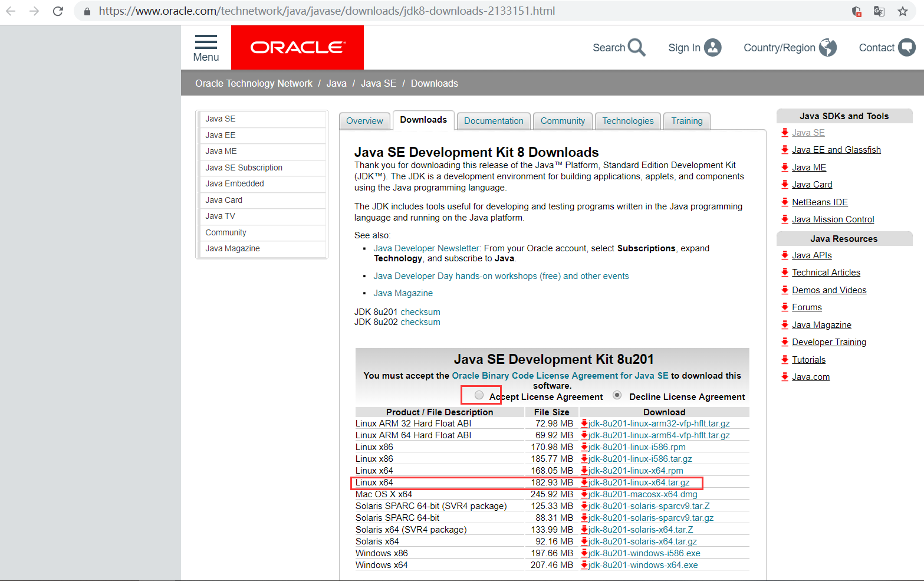Choose Country/Region via globe icon

(x=827, y=47)
